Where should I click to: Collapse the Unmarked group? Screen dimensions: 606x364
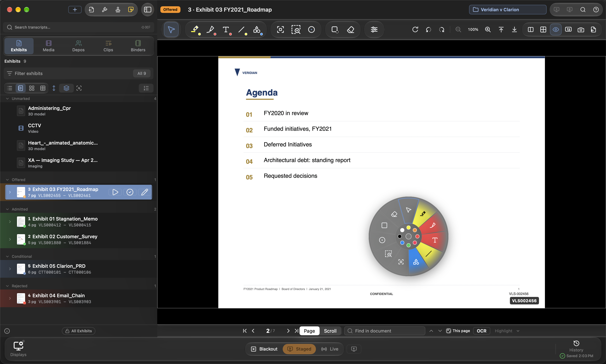pyautogui.click(x=7, y=99)
